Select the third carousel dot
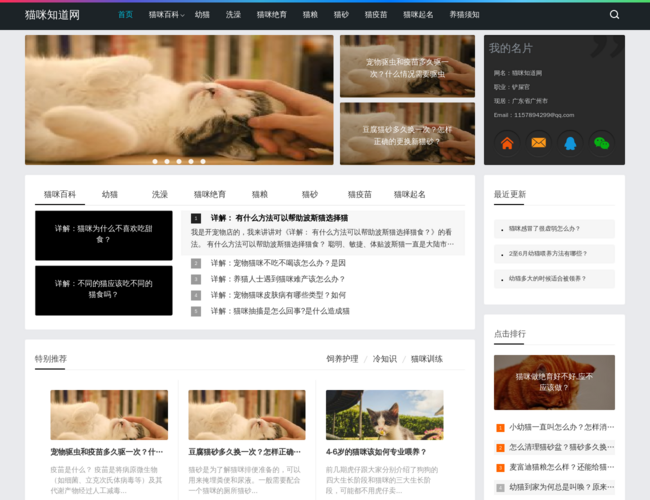This screenshot has height=500, width=650. [x=179, y=161]
